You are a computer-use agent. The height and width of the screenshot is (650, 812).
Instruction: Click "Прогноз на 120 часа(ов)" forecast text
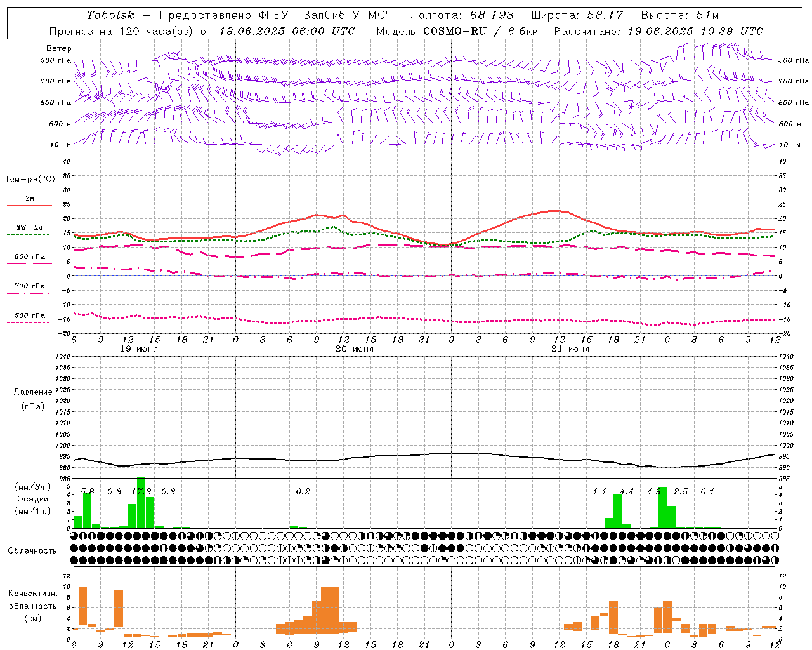point(122,31)
